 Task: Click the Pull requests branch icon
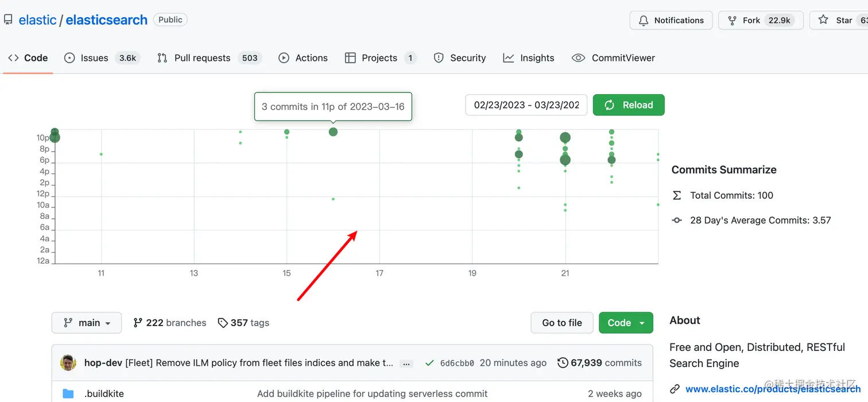tap(162, 58)
